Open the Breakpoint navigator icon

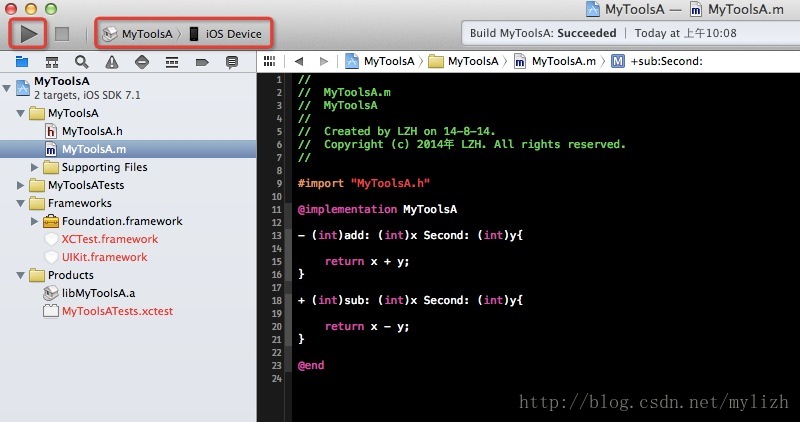click(x=202, y=62)
